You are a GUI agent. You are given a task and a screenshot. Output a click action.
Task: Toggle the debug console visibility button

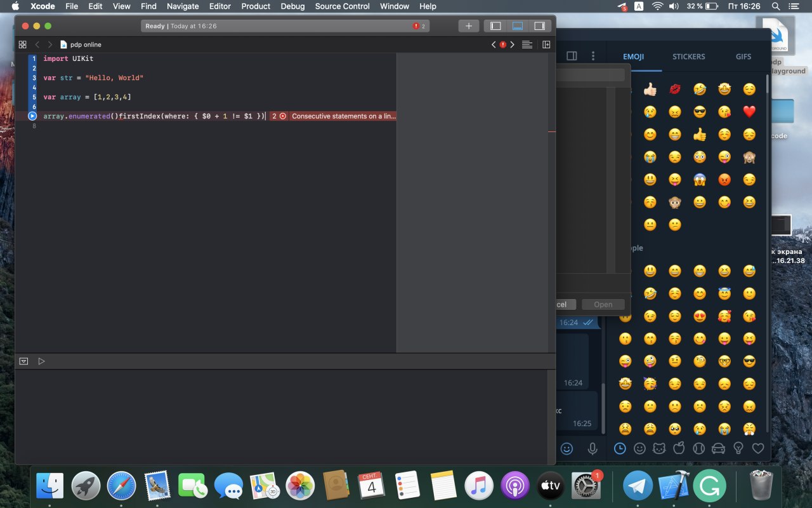(x=23, y=361)
